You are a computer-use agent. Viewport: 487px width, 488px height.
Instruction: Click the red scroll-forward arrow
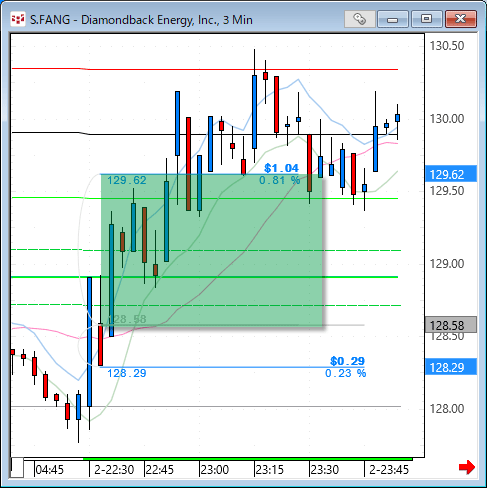(x=467, y=467)
